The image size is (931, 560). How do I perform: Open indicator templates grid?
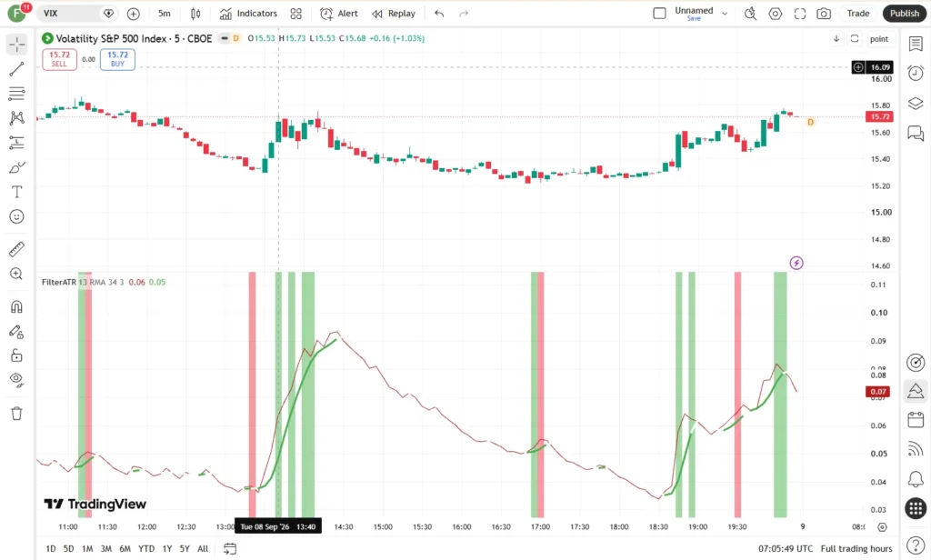coord(296,13)
